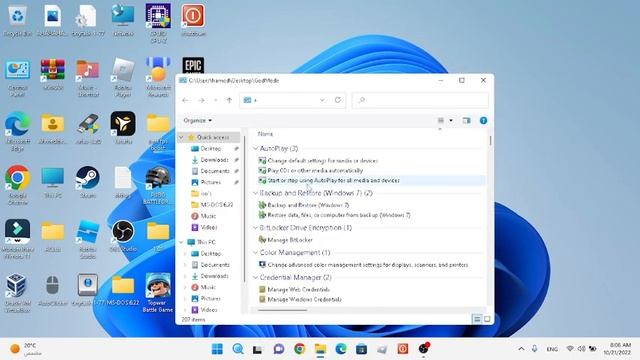Open the AutoClicker desktop icon
Viewport: 640px width, 360px height.
(53, 290)
